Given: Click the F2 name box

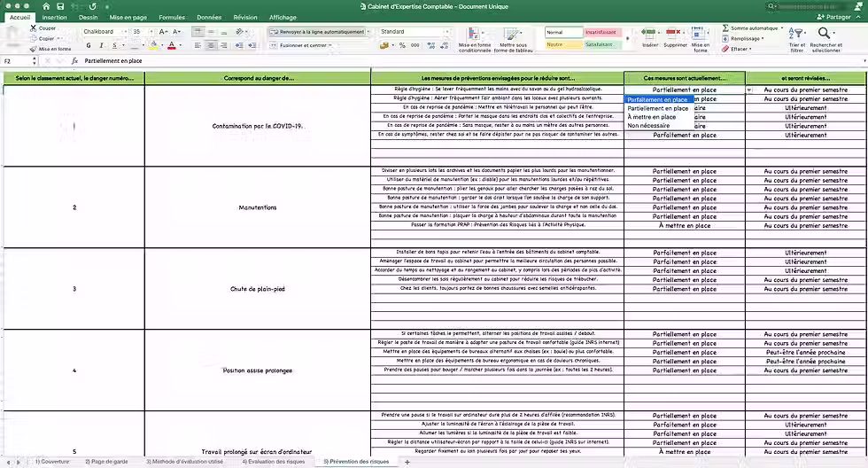Looking at the screenshot, I should [x=19, y=61].
